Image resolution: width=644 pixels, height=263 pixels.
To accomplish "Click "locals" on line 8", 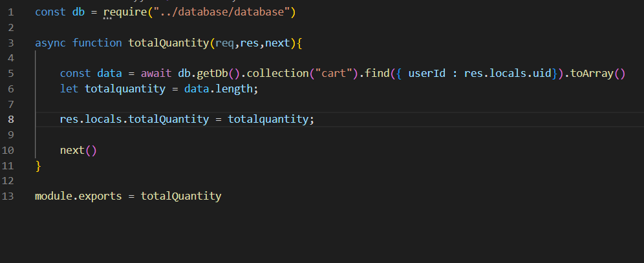I will click(x=103, y=120).
